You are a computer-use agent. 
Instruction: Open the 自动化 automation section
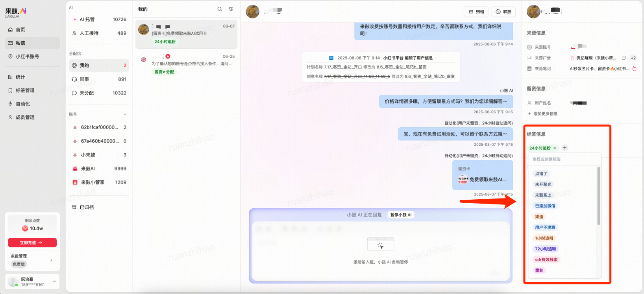[x=32, y=104]
